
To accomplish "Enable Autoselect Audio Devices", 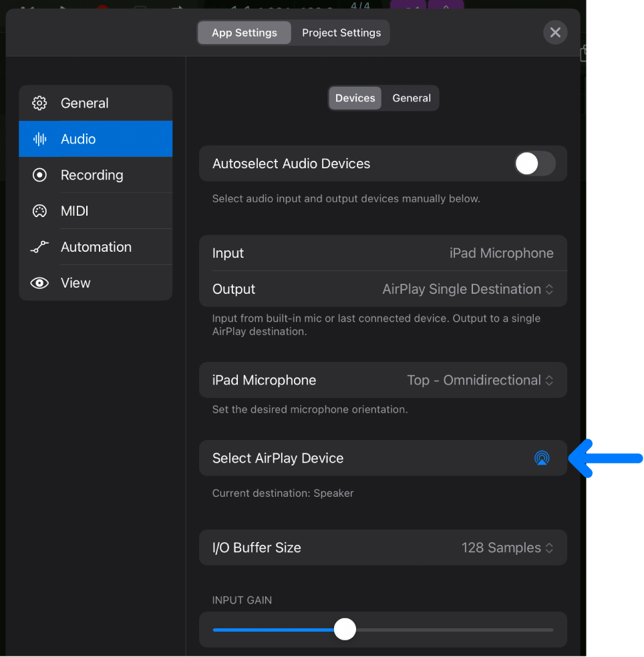I will coord(534,164).
